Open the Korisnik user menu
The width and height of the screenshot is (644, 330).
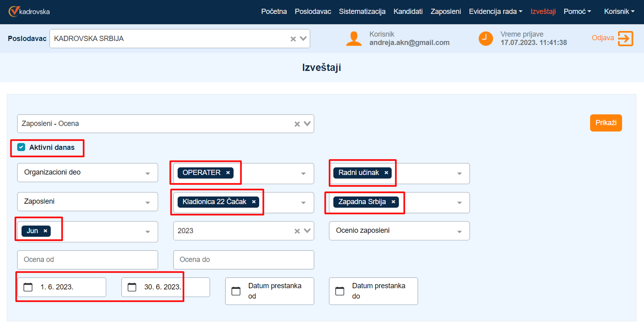(x=619, y=11)
